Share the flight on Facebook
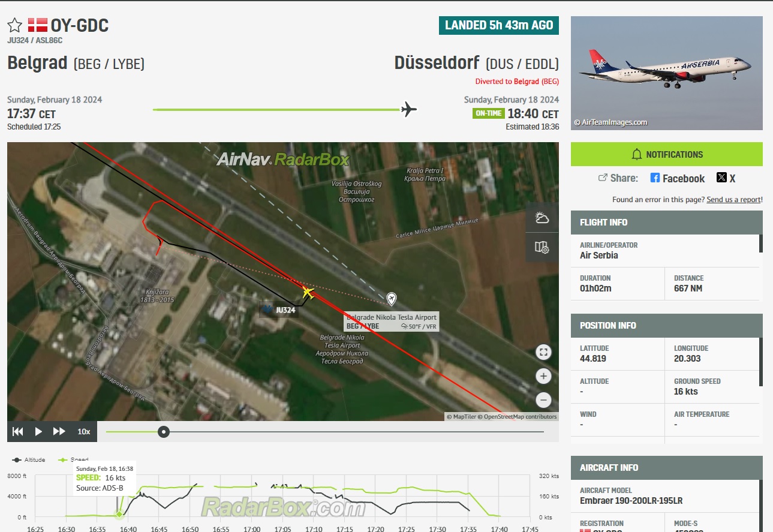Screen dimensions: 773x532 (678, 178)
